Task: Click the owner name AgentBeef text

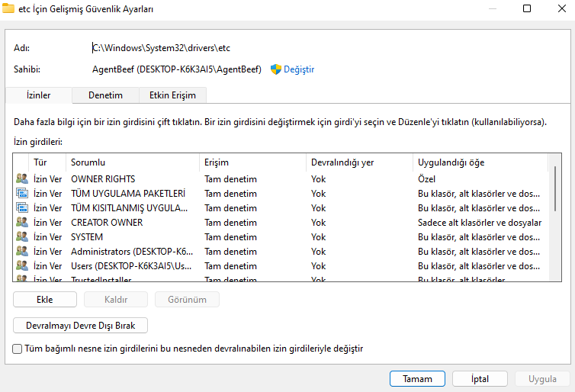Action: pyautogui.click(x=177, y=69)
